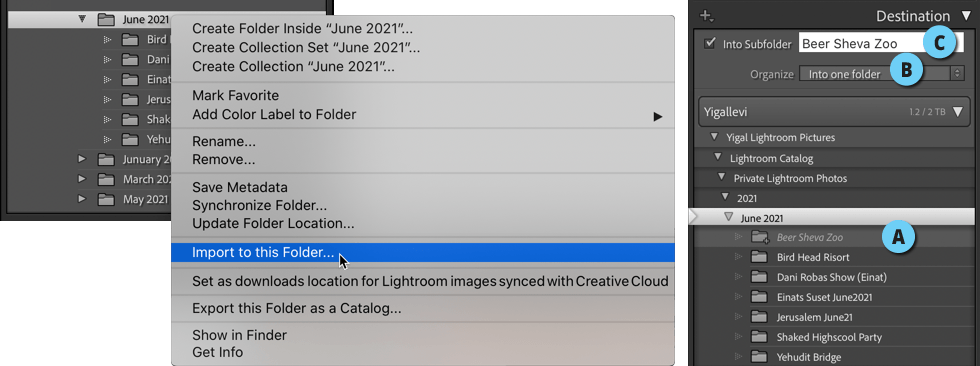This screenshot has height=366, width=980.
Task: Collapse the Yigallevi volume triangle
Action: click(x=959, y=112)
